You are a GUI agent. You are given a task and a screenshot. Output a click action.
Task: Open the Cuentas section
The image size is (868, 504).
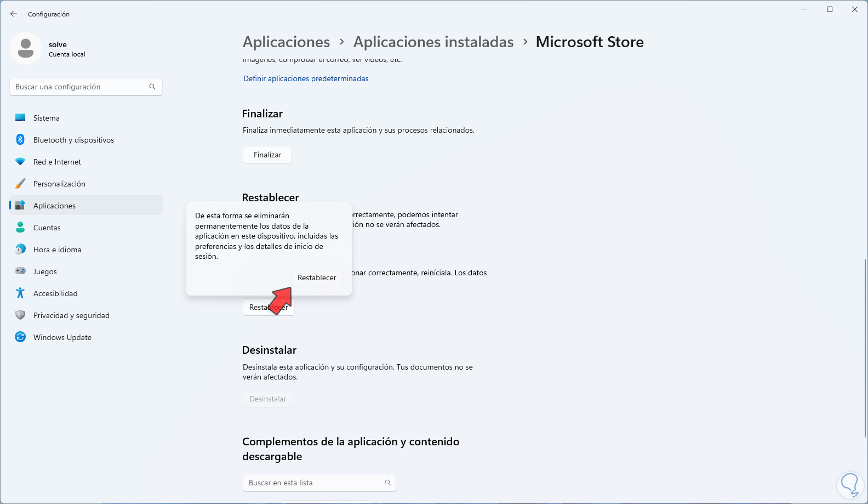(86, 228)
